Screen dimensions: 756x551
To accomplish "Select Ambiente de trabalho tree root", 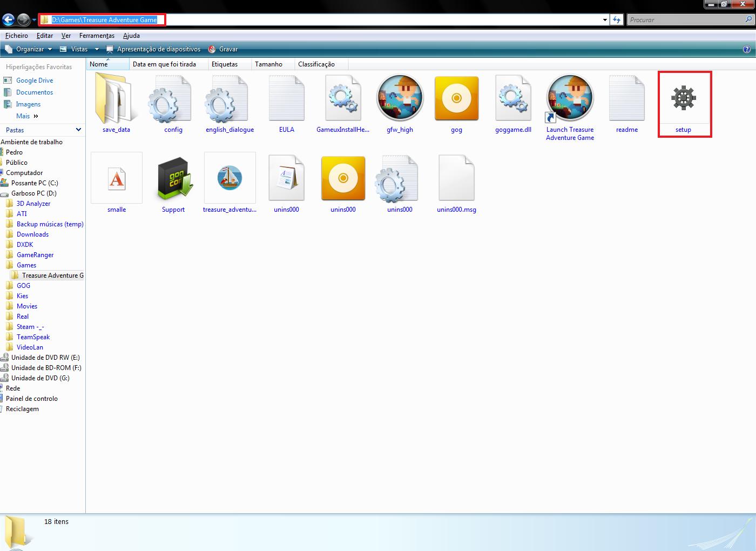I will pos(31,142).
